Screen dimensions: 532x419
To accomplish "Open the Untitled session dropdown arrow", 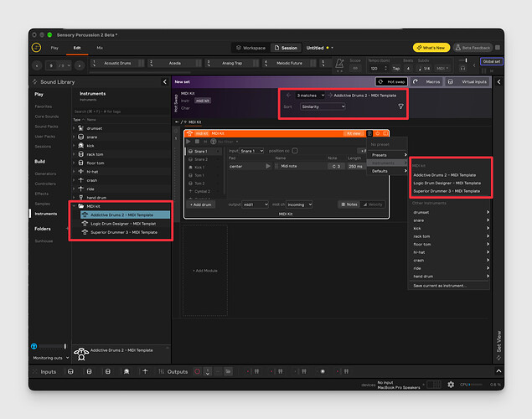I will coord(332,48).
